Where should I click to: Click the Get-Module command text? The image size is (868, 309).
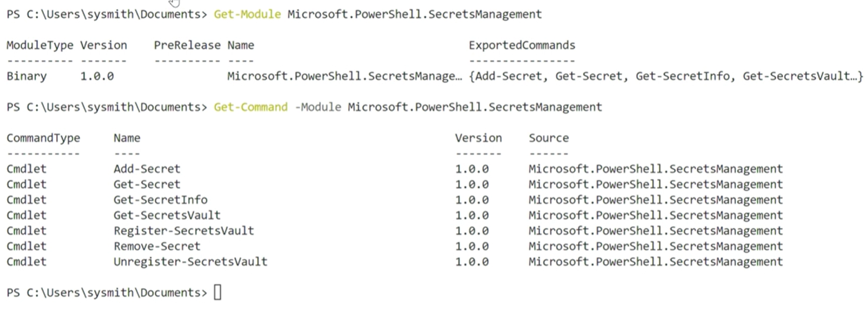[x=247, y=14]
